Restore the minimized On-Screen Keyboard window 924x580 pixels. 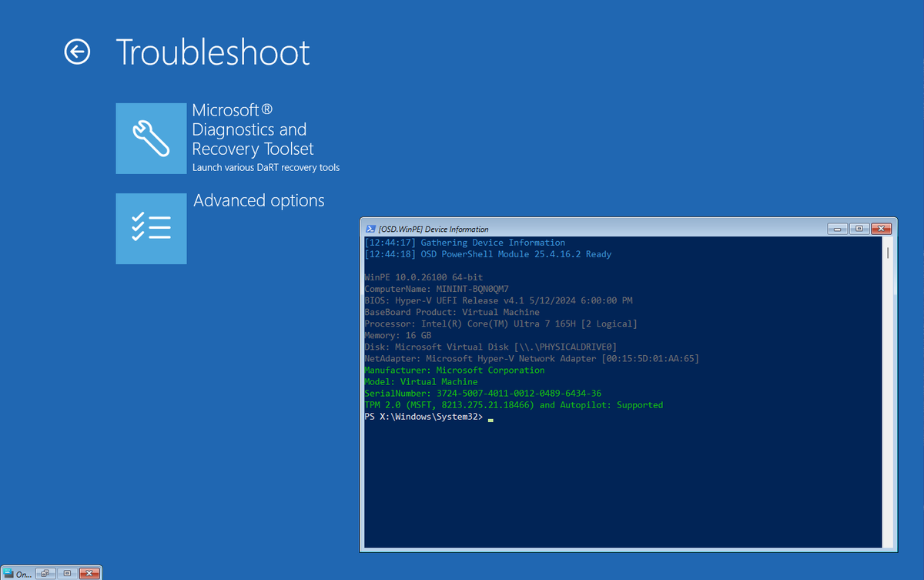click(x=45, y=573)
